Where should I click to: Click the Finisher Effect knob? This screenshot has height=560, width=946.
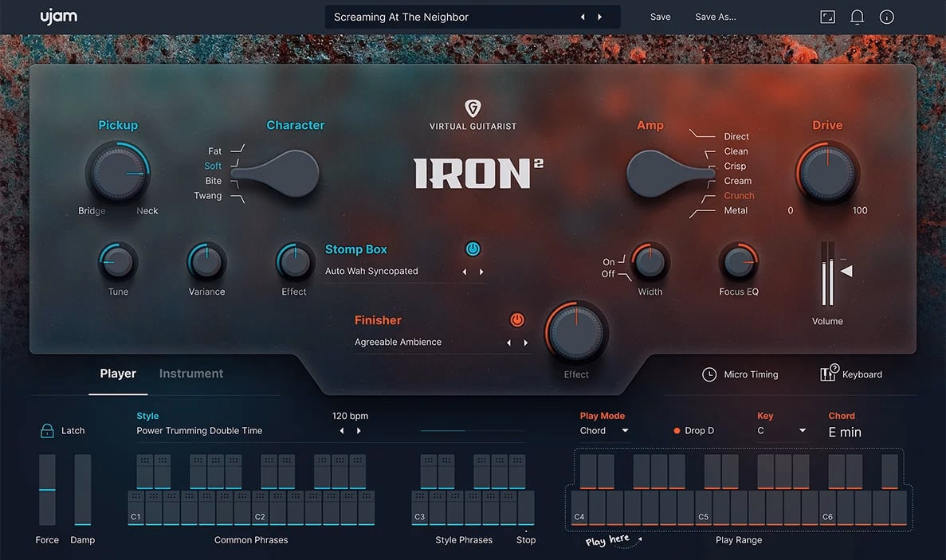[576, 333]
